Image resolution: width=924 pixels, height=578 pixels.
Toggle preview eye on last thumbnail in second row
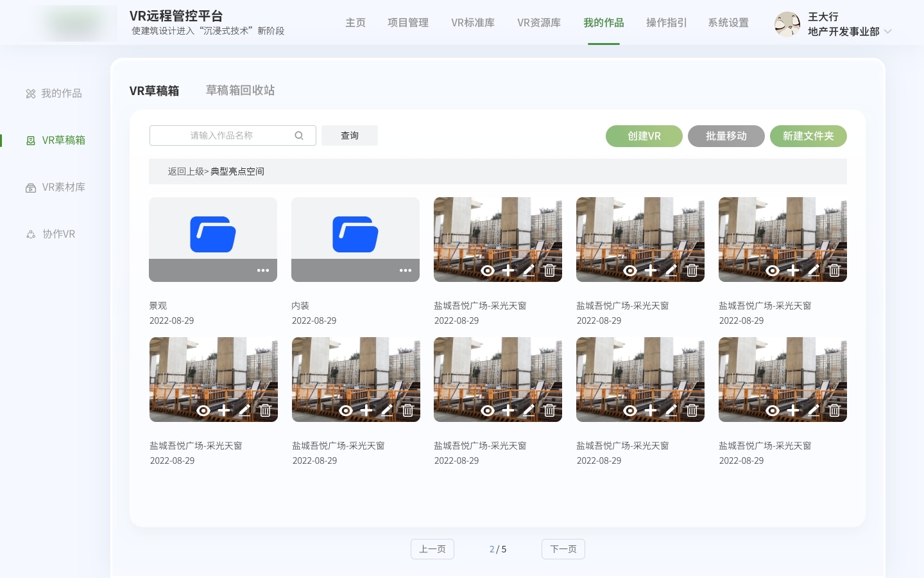(773, 410)
